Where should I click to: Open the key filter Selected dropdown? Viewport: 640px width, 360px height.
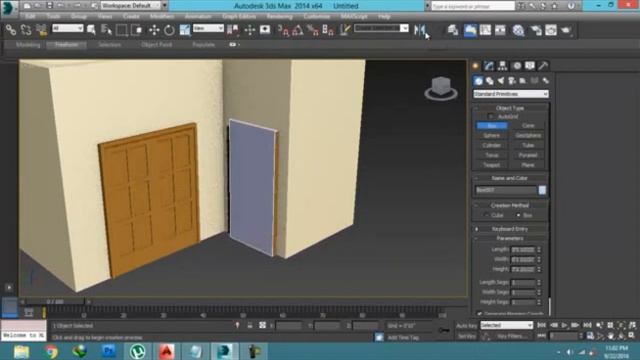[507, 325]
